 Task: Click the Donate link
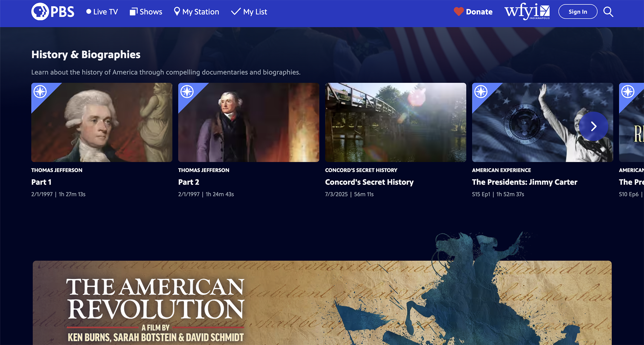point(479,12)
